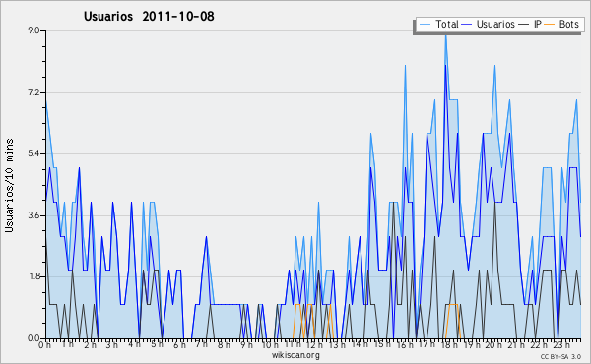Click the dark blue Usuarios legend line
591x364 pixels.
[467, 25]
